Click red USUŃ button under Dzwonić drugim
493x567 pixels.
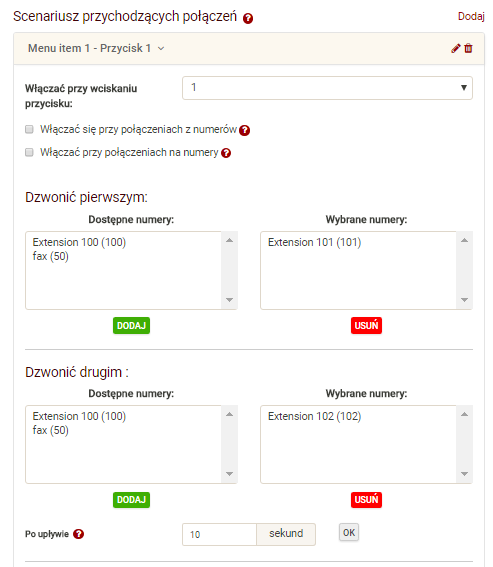(366, 500)
